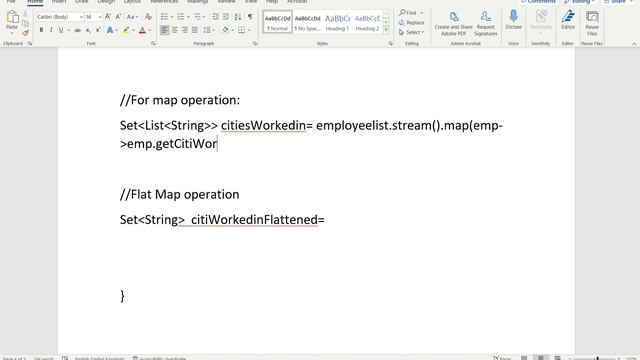Toggle Superscript formatting
The height and width of the screenshot is (360, 640).
pyautogui.click(x=98, y=30)
